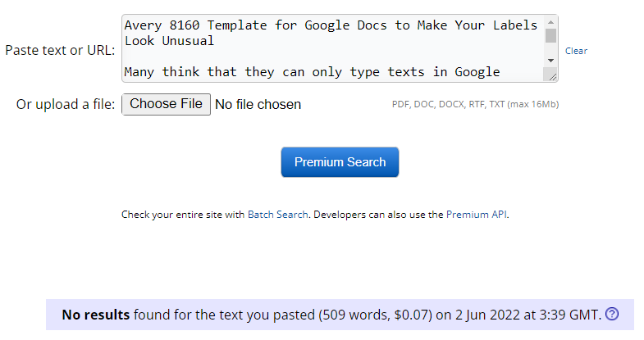Clear the pasted text using Clear link
The width and height of the screenshot is (644, 340).
(576, 51)
